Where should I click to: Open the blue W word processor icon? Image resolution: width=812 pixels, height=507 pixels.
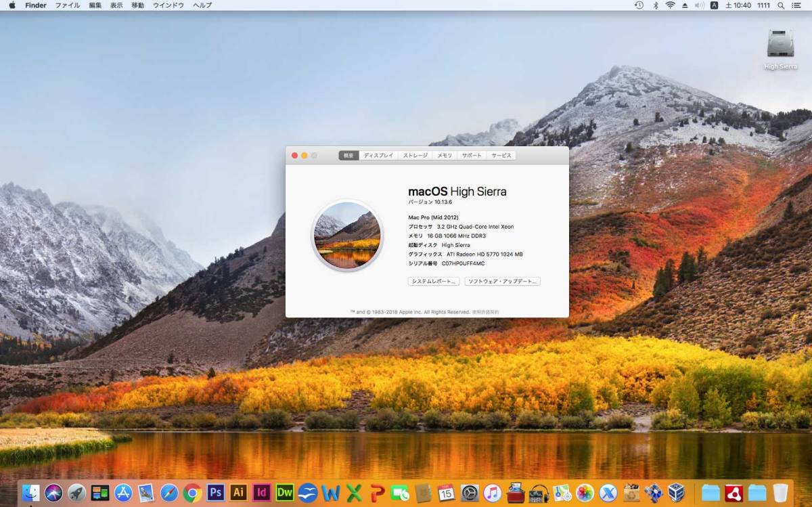pyautogui.click(x=330, y=493)
